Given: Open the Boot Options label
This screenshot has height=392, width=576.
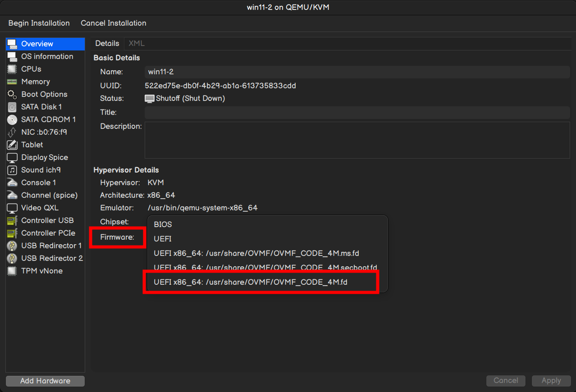Looking at the screenshot, I should pos(44,94).
